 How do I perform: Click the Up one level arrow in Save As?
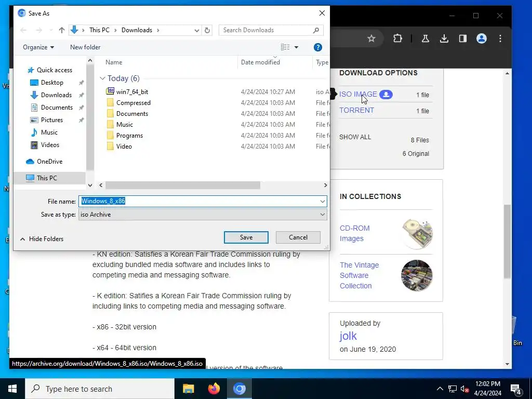(61, 30)
